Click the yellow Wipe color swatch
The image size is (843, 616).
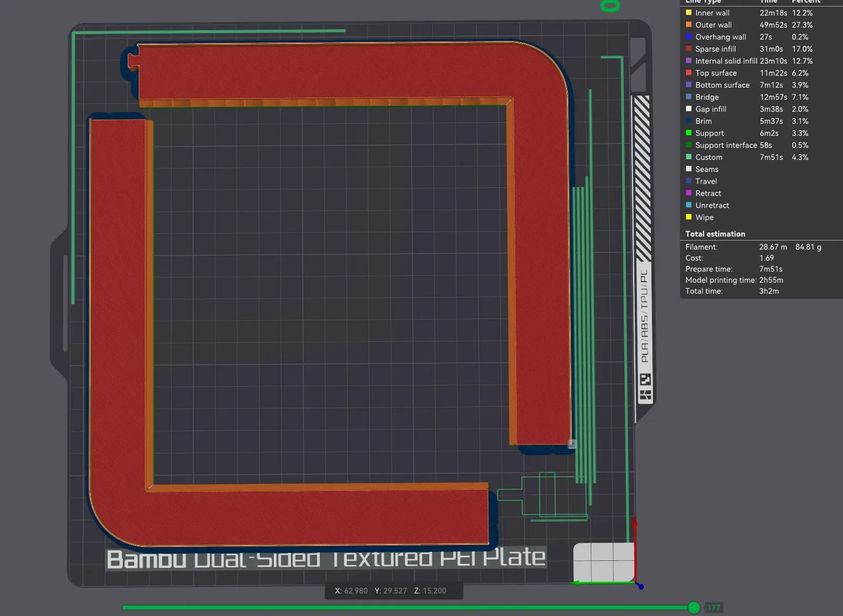[x=689, y=217]
